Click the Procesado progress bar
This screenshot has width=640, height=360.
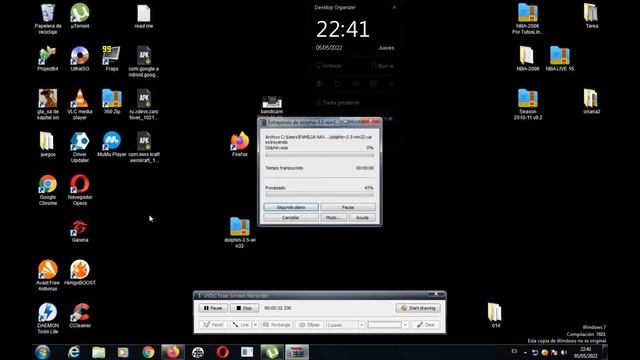pyautogui.click(x=320, y=195)
